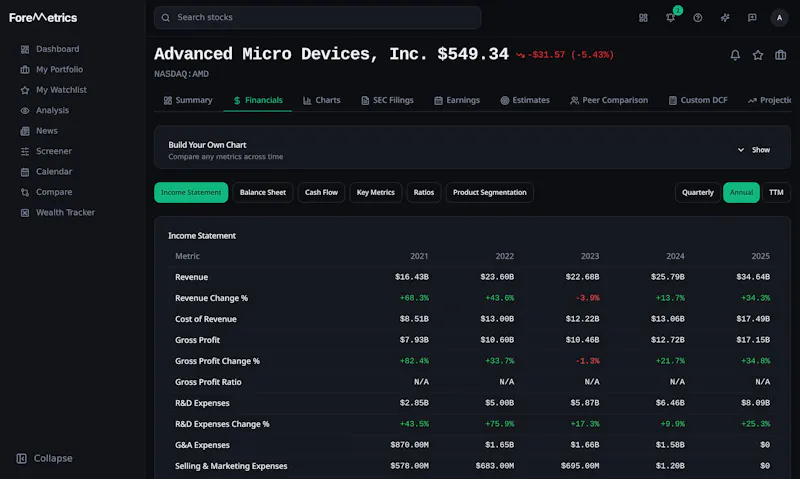
Task: Click R&D Expenses 2025 value $8.09B
Action: (755, 403)
